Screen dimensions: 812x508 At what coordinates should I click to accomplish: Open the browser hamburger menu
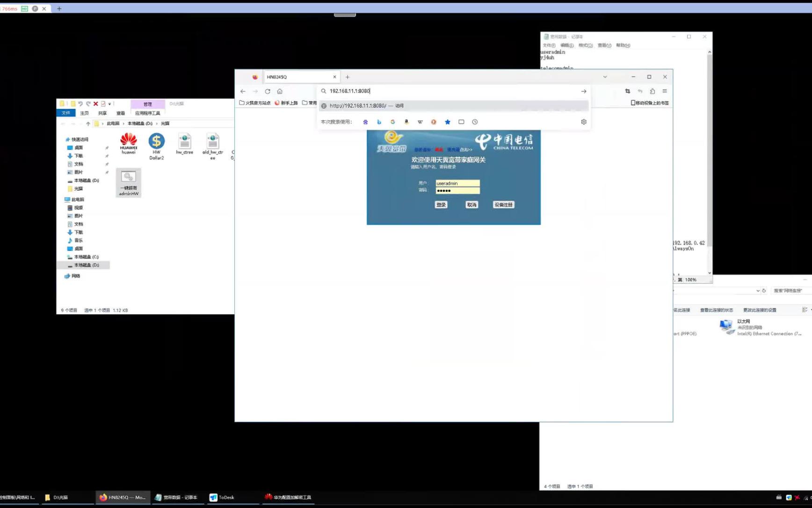[x=665, y=91]
